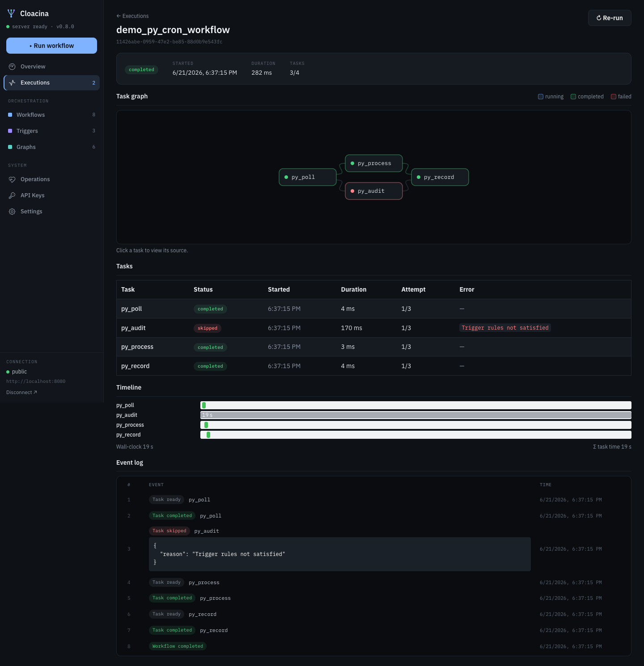Click the py_audit row name in Tasks table
Image resolution: width=644 pixels, height=666 pixels.
133,328
